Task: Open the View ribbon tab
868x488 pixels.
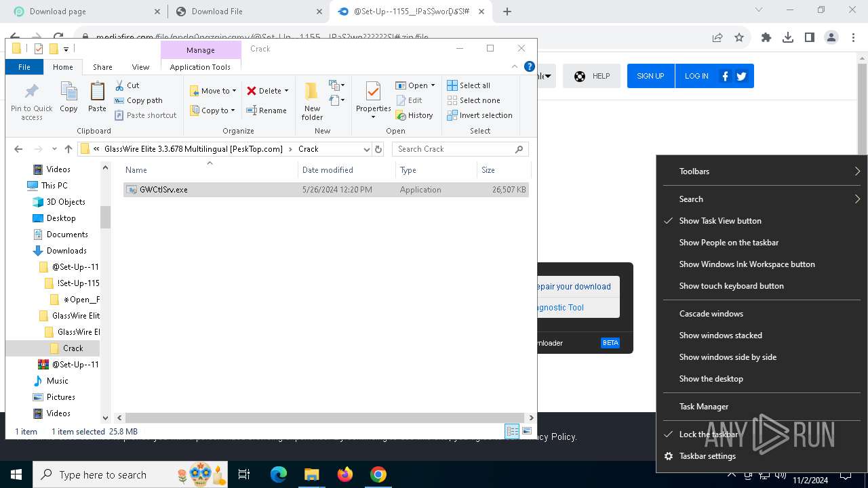Action: click(140, 67)
